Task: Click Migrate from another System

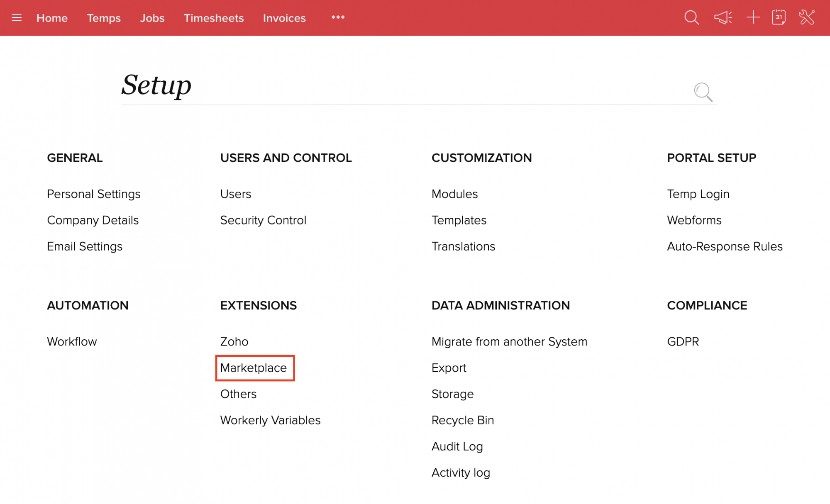Action: tap(509, 342)
